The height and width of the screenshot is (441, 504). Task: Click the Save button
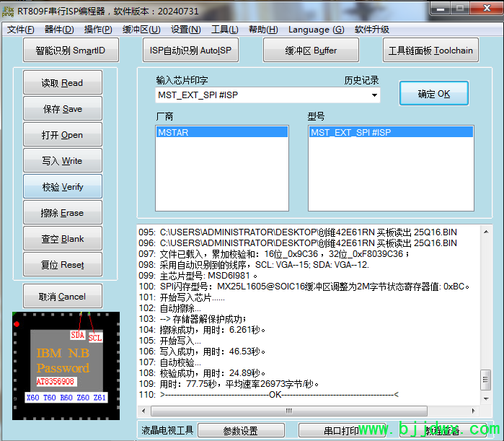tap(62, 109)
